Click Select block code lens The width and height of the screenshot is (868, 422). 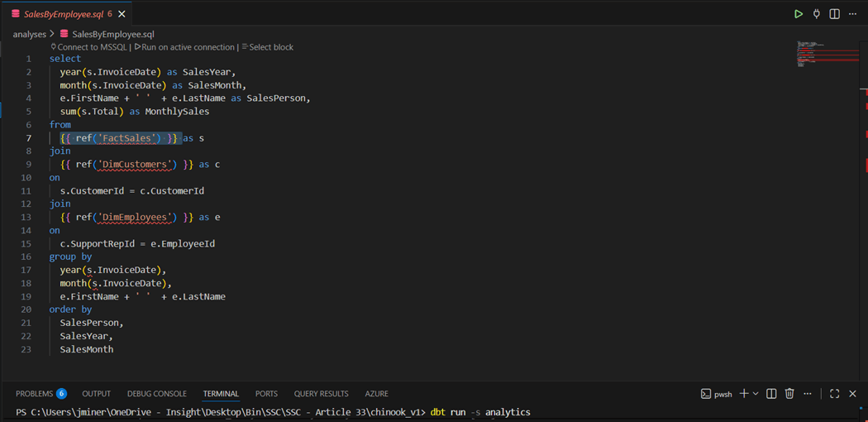(x=267, y=47)
